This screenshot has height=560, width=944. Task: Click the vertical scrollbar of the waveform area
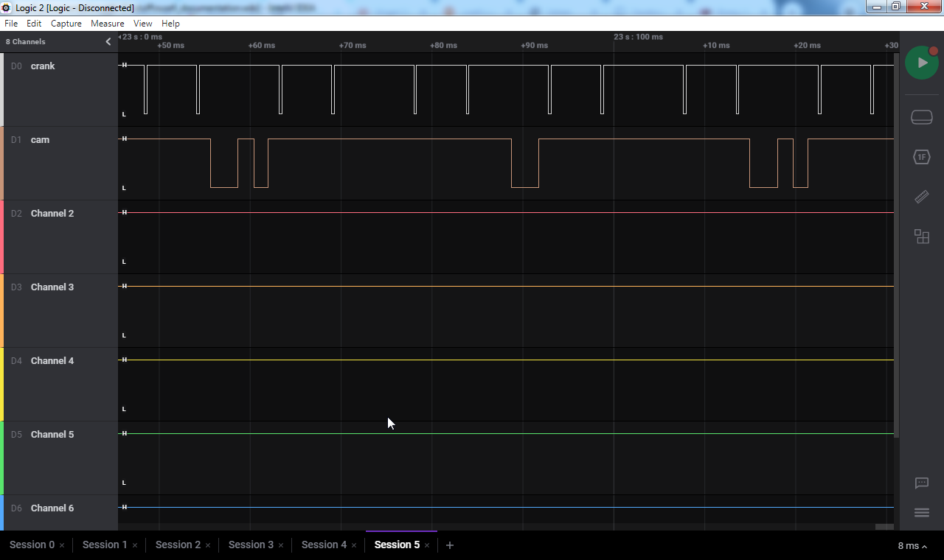click(896, 243)
